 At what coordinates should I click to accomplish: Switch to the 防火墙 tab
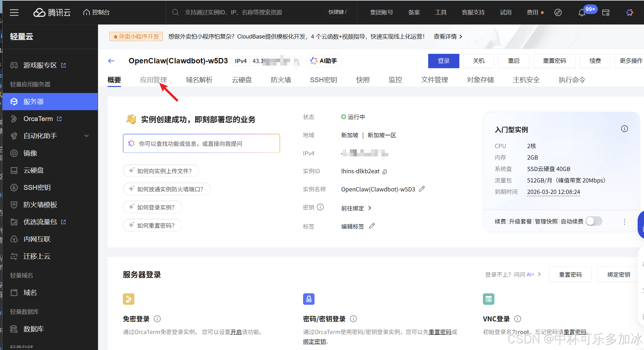(281, 80)
